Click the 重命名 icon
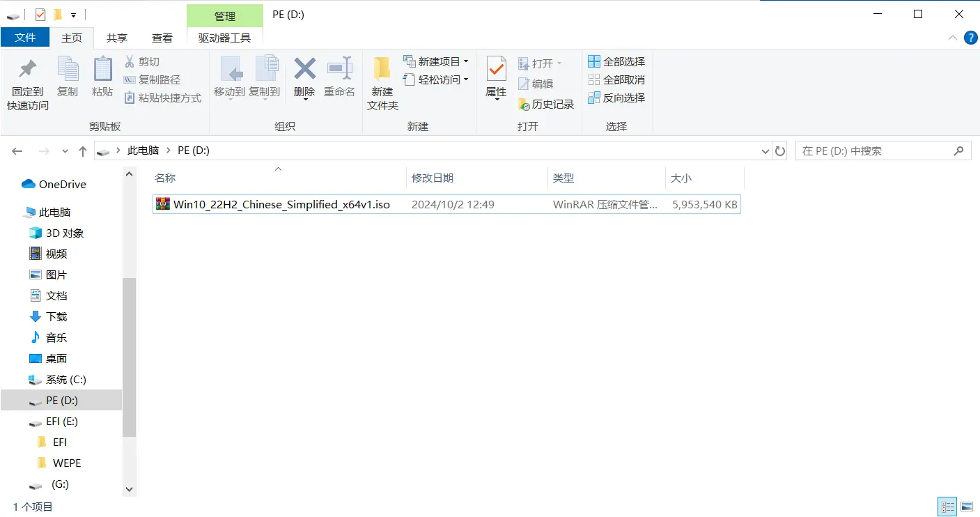This screenshot has width=980, height=517. (x=340, y=69)
